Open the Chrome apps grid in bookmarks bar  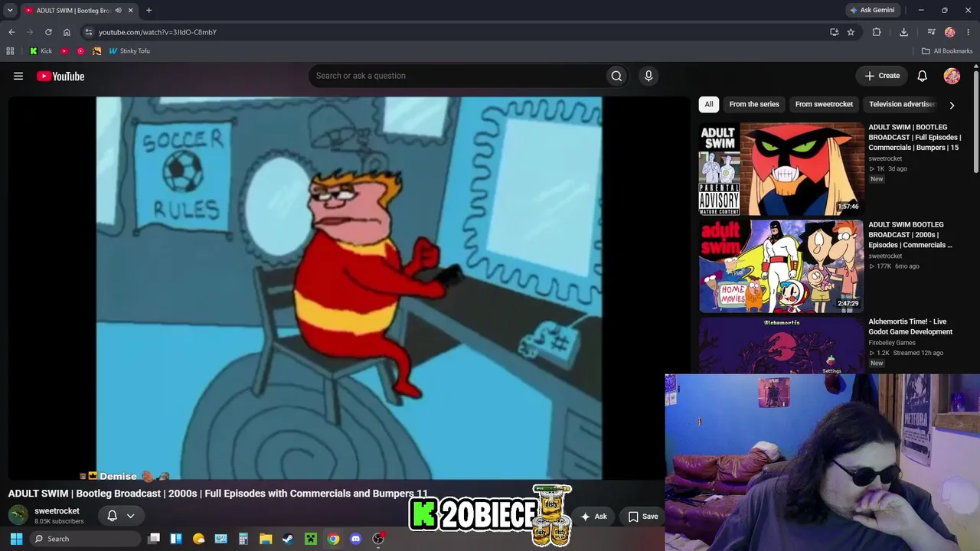click(10, 51)
